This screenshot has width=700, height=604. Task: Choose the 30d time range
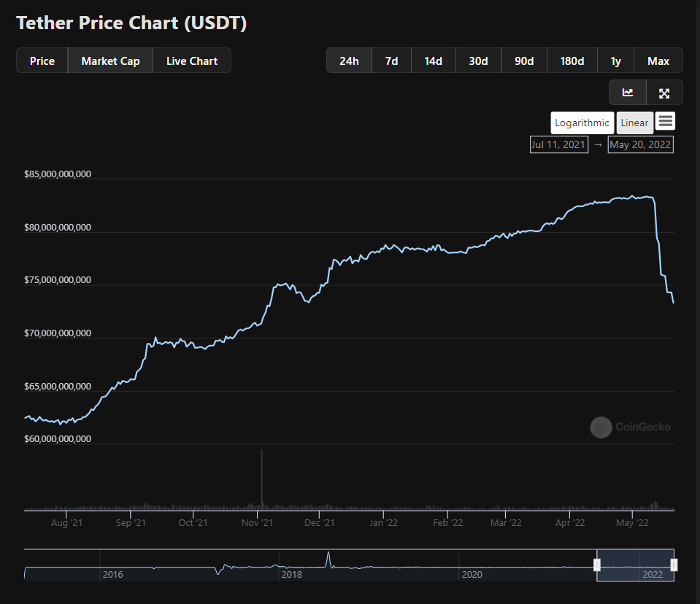478,61
